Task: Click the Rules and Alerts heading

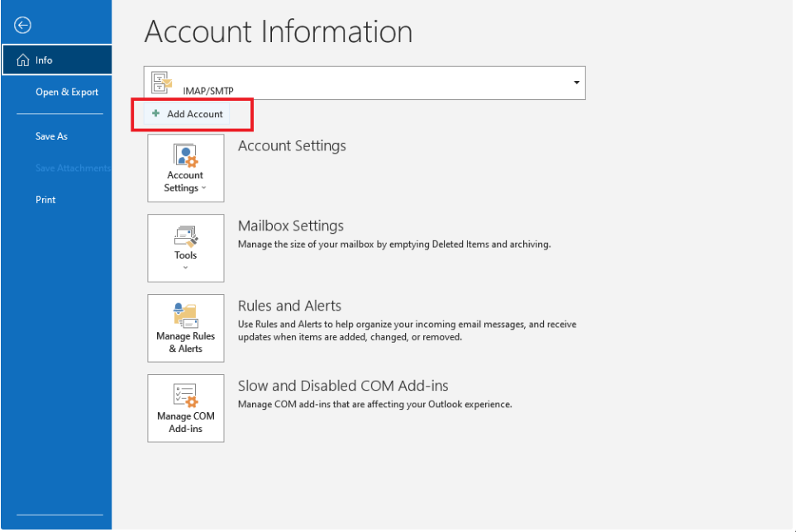Action: point(289,306)
